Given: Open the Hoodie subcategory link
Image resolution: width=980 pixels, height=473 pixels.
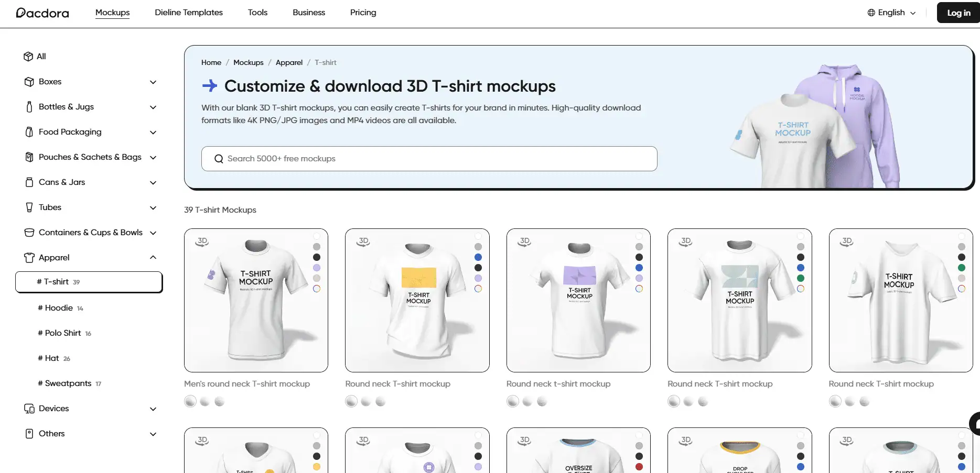Looking at the screenshot, I should point(59,308).
